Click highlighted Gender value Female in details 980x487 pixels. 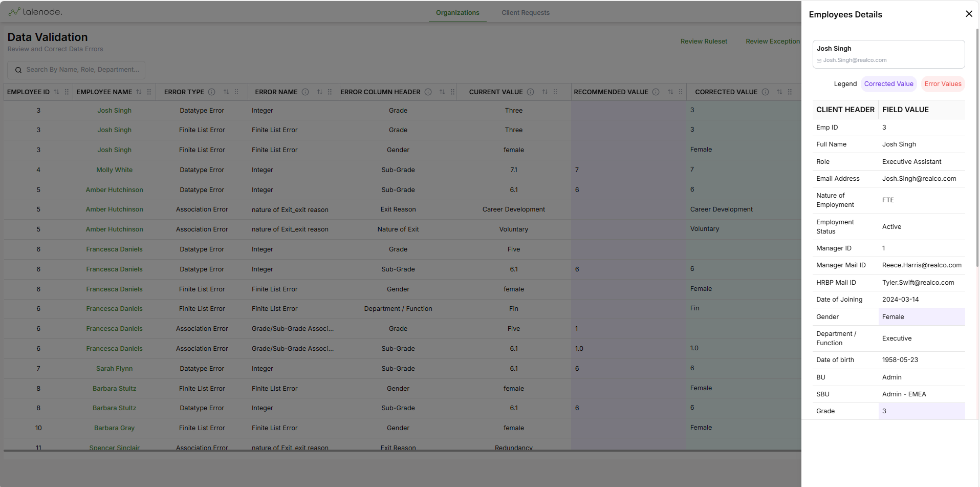click(922, 317)
